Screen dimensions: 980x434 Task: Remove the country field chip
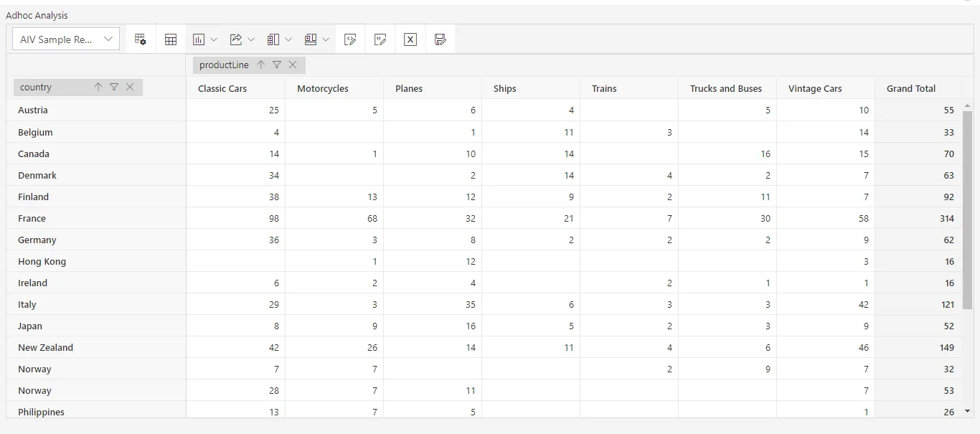tap(130, 87)
